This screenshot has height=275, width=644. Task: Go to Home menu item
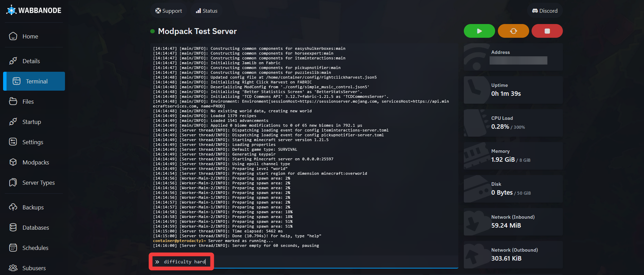pyautogui.click(x=30, y=36)
